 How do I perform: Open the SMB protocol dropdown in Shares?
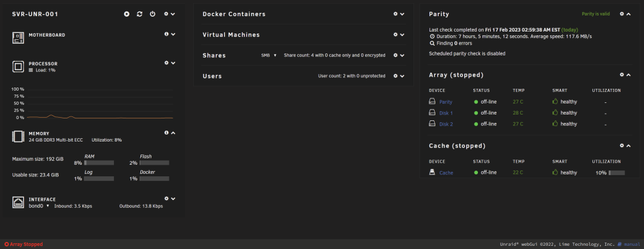coord(269,55)
